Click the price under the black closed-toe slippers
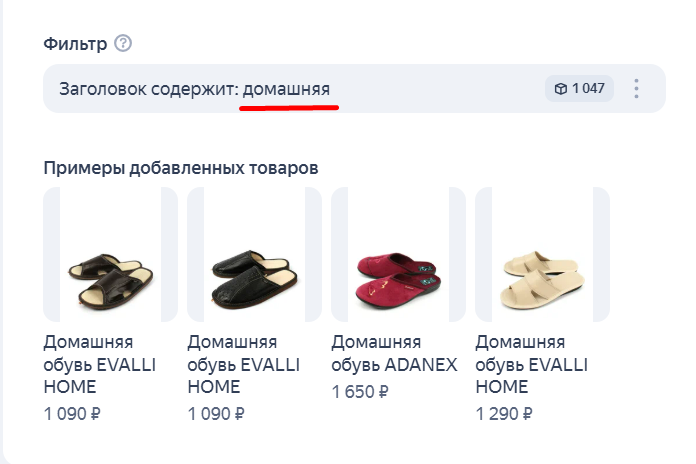 coord(216,412)
